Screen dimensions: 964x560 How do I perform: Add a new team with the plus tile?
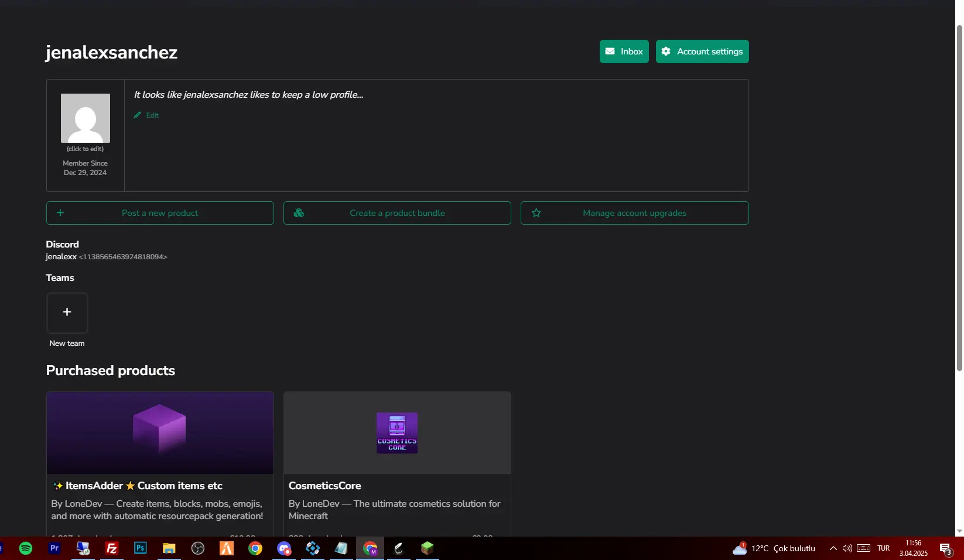(x=67, y=312)
